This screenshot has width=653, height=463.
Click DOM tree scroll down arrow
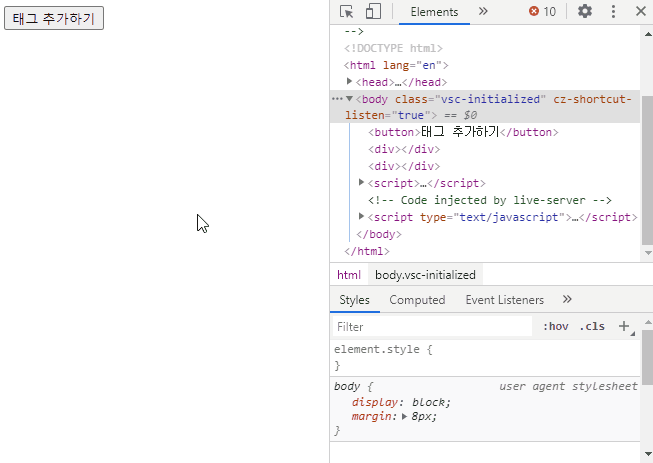(x=648, y=253)
